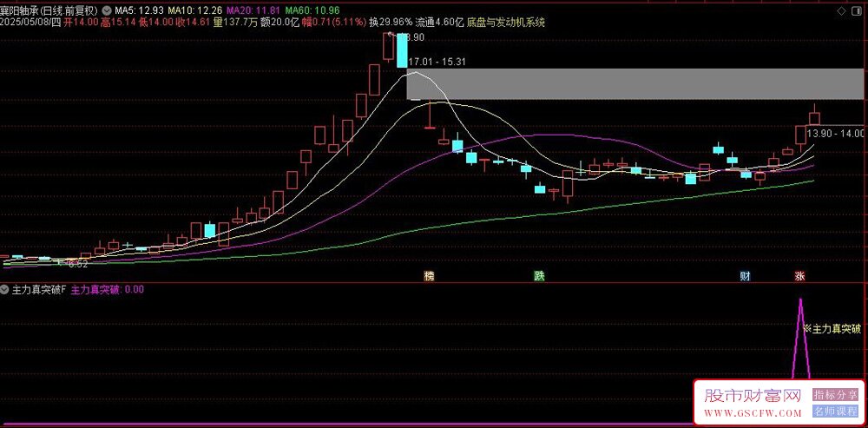This screenshot has width=868, height=428.
Task: Click the 量137.7万 volume value
Action: click(x=236, y=23)
